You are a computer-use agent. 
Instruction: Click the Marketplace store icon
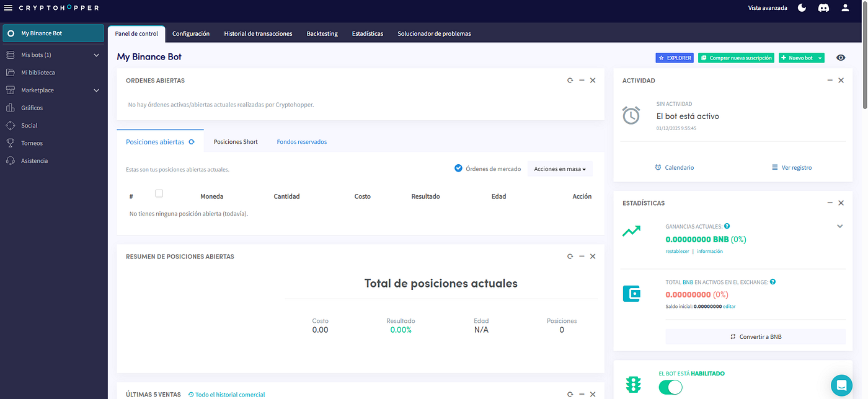pos(11,90)
